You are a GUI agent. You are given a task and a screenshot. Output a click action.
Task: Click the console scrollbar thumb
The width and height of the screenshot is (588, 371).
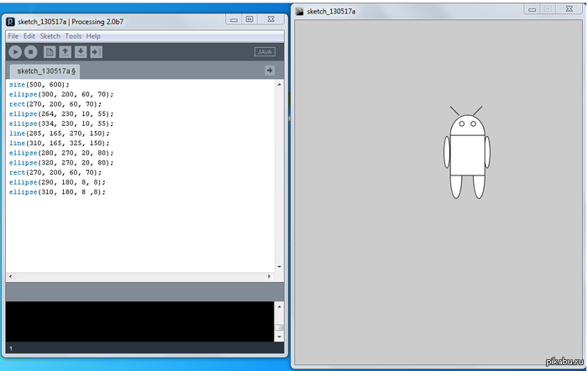[279, 327]
